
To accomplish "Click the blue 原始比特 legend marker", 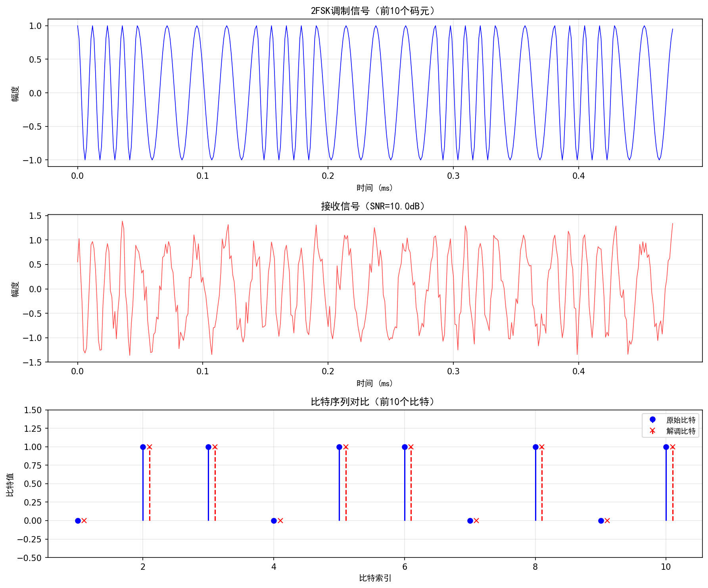I will click(x=652, y=419).
